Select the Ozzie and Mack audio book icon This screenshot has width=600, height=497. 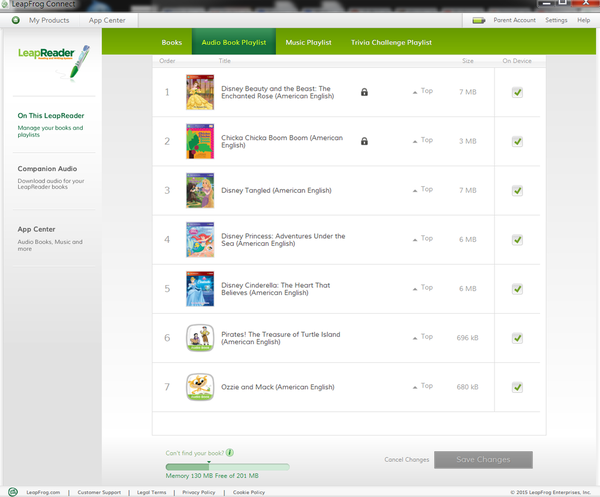(x=200, y=387)
